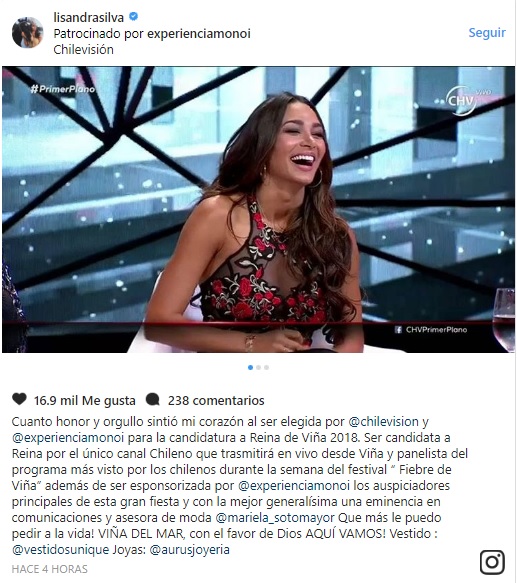Click the comment bubble icon
The height and width of the screenshot is (583, 517).
tap(153, 400)
